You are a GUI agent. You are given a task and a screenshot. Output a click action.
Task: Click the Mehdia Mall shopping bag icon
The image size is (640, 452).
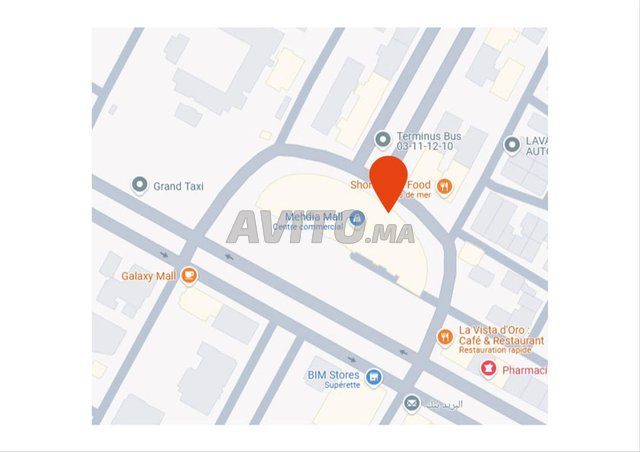click(x=357, y=219)
